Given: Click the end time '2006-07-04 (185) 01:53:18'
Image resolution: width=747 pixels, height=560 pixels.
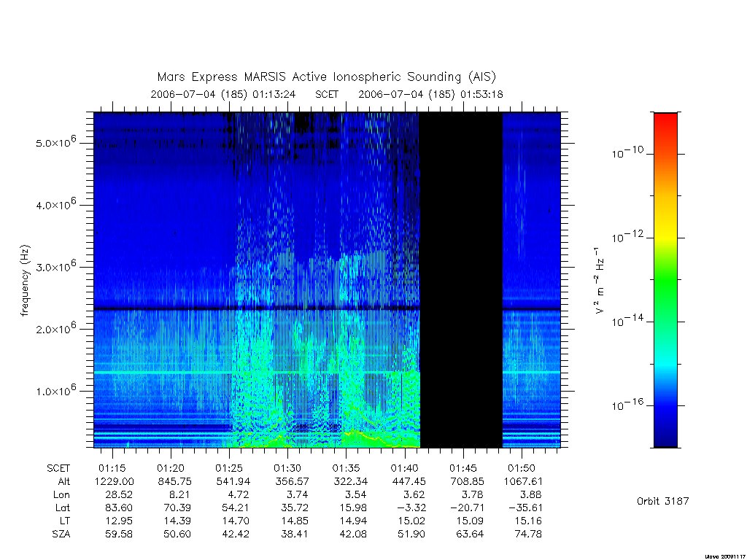Looking at the screenshot, I should coord(430,94).
